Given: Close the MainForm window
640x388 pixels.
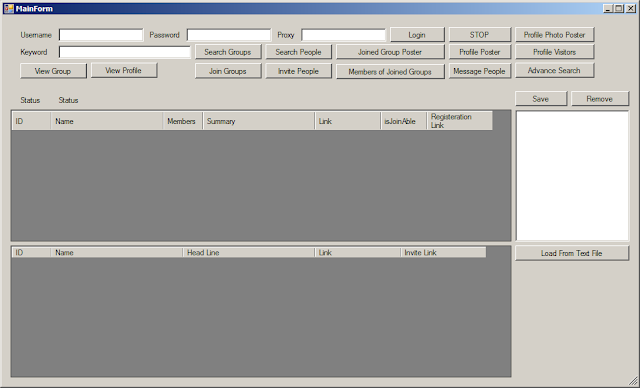Looking at the screenshot, I should coord(631,9).
